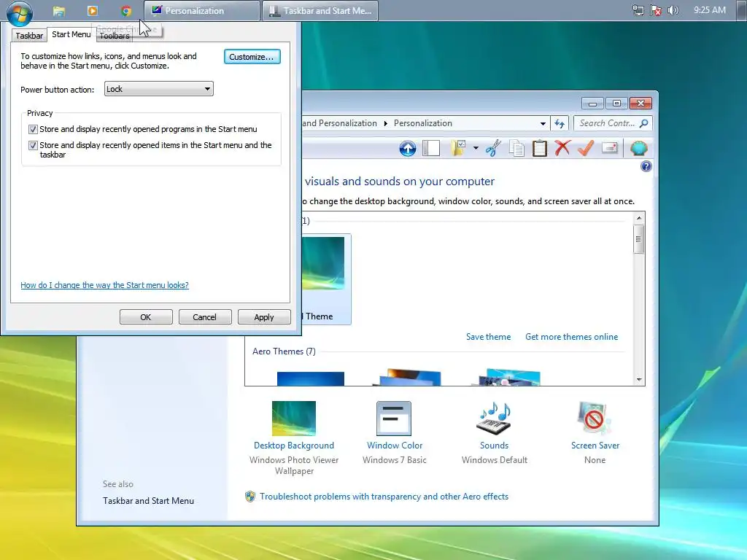Click the 9:25 AM clock
Screen dimensions: 747x560
tap(710, 10)
